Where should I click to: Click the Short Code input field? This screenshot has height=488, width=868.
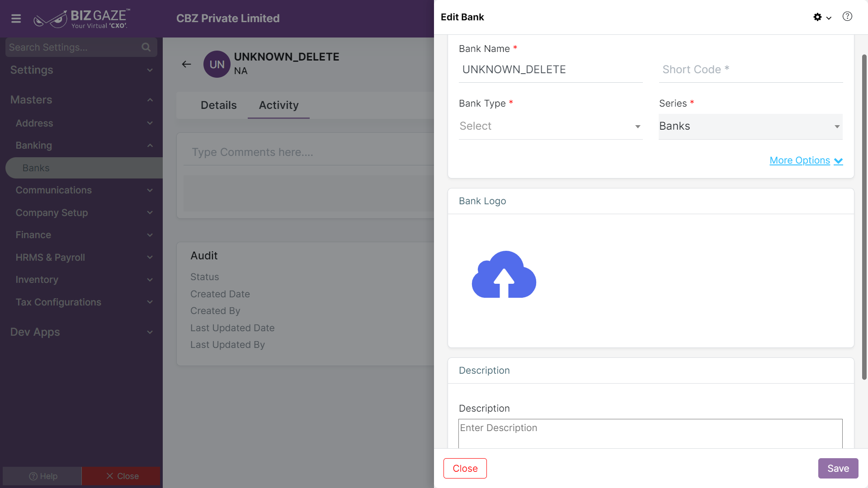[750, 70]
